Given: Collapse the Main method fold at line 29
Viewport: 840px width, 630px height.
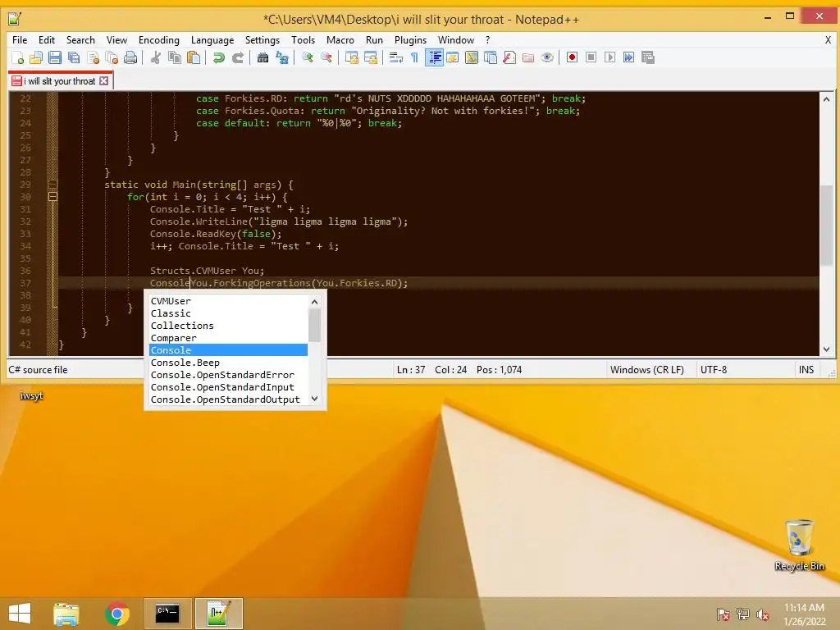Looking at the screenshot, I should [52, 185].
